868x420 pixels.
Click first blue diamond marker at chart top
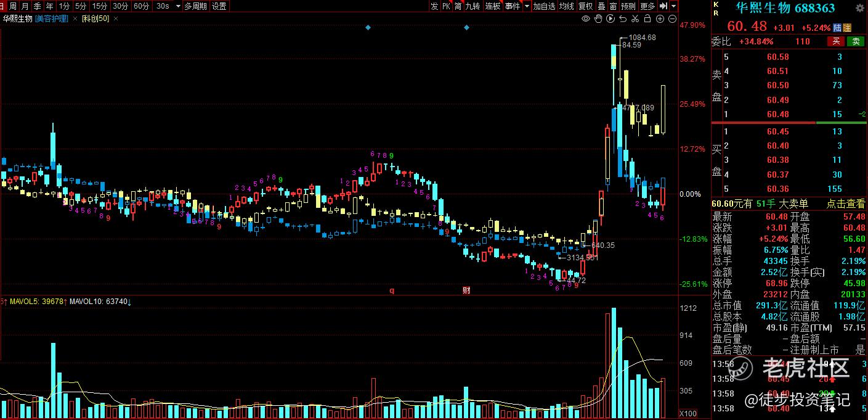pos(368,28)
